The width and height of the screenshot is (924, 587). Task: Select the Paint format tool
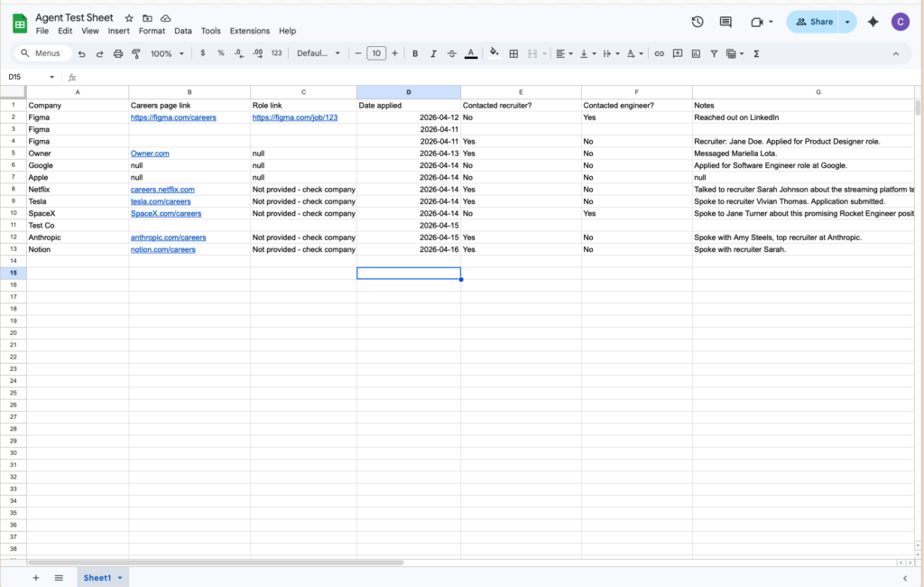136,54
